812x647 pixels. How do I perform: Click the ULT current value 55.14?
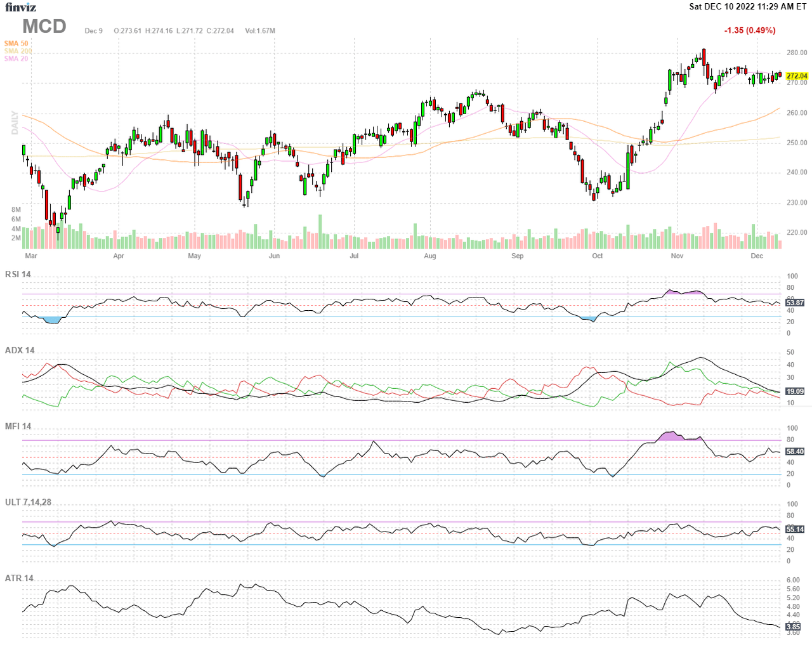click(x=796, y=529)
